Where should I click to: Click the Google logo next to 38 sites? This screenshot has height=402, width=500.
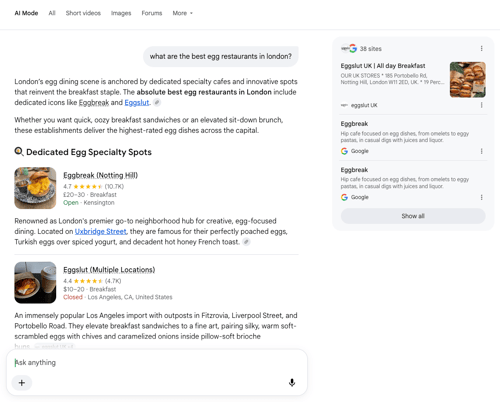pos(353,49)
